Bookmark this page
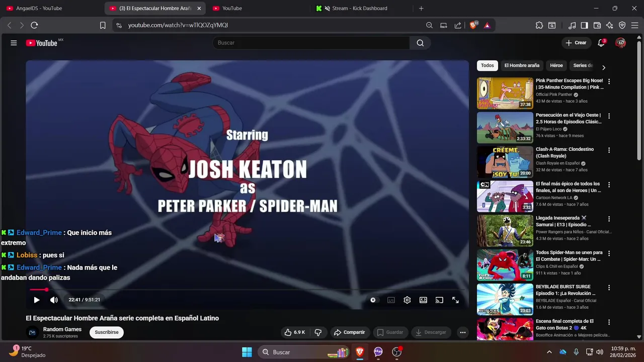 pyautogui.click(x=103, y=25)
